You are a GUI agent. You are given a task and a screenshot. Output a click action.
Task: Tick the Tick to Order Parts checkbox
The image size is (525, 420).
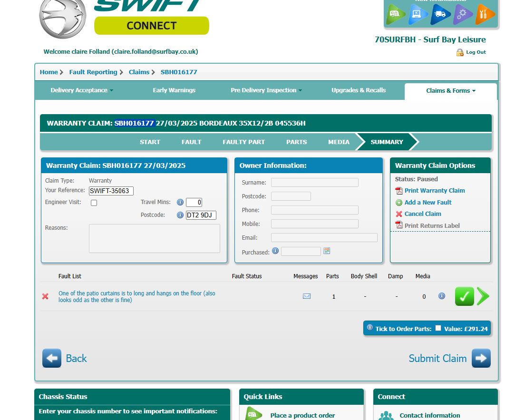click(438, 328)
